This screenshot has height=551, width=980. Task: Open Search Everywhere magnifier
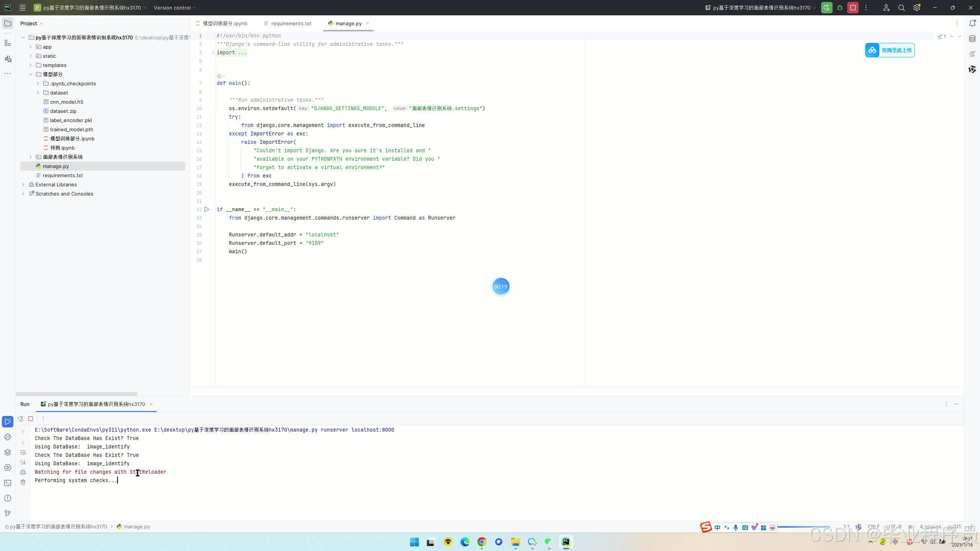tap(902, 8)
